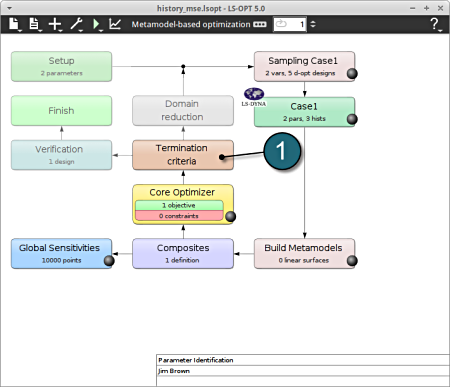Open the document text file icon
This screenshot has width=450, height=387.
(34, 24)
